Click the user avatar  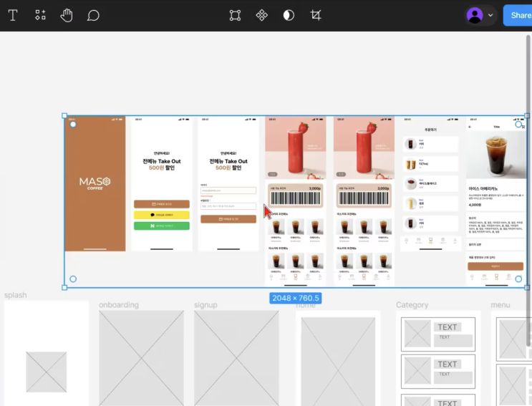[x=475, y=15]
